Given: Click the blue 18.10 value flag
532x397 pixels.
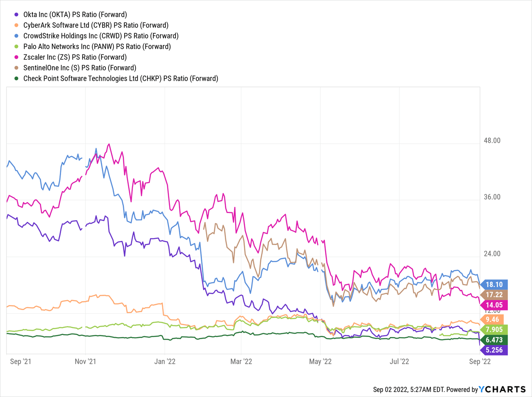Looking at the screenshot, I should pos(494,285).
